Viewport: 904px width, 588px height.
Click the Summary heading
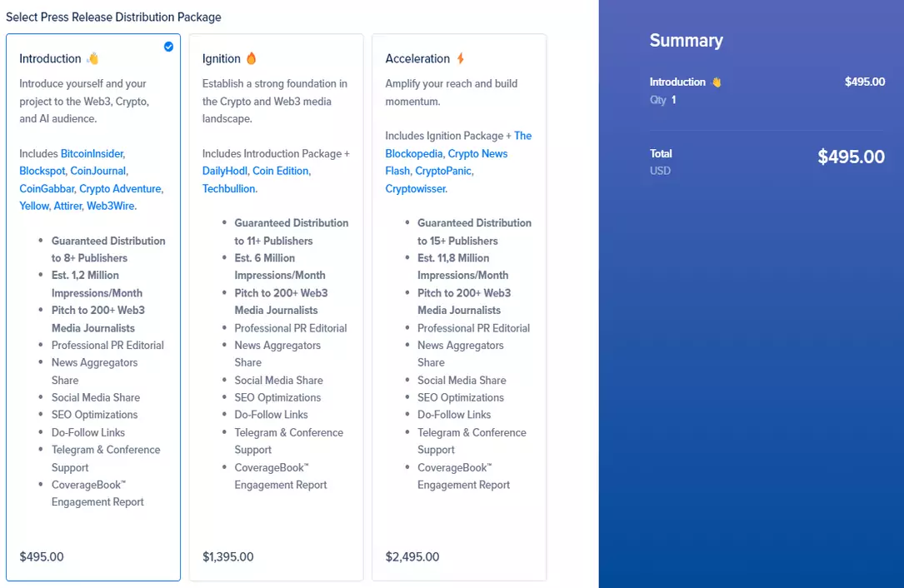(x=686, y=40)
